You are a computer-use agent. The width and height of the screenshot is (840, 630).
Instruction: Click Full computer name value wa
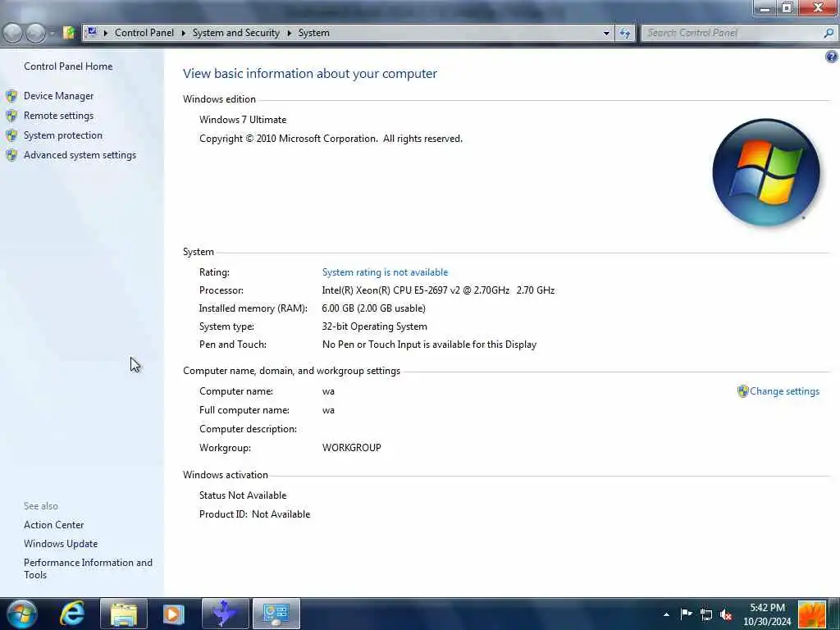pyautogui.click(x=328, y=410)
